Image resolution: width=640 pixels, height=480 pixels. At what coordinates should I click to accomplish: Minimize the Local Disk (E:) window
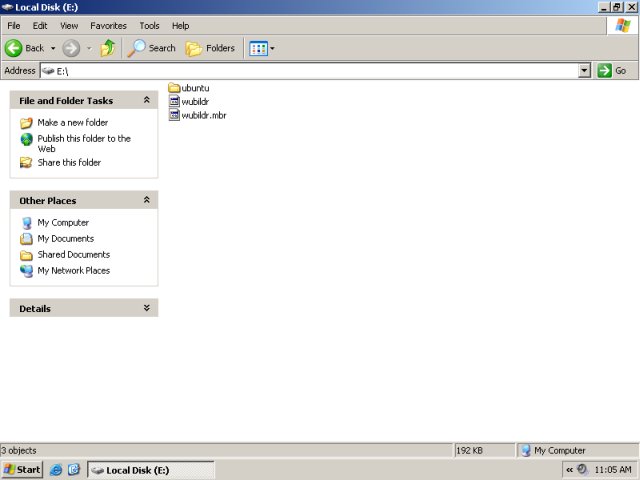pos(604,7)
